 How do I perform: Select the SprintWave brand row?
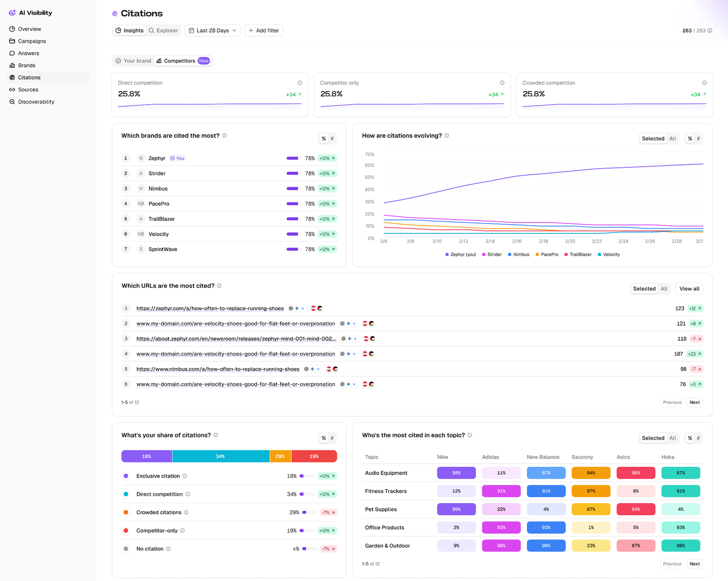click(229, 249)
